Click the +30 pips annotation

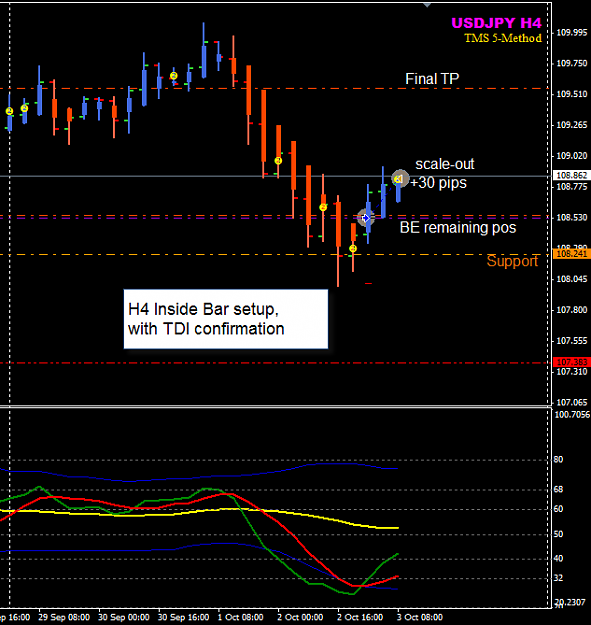pyautogui.click(x=438, y=183)
